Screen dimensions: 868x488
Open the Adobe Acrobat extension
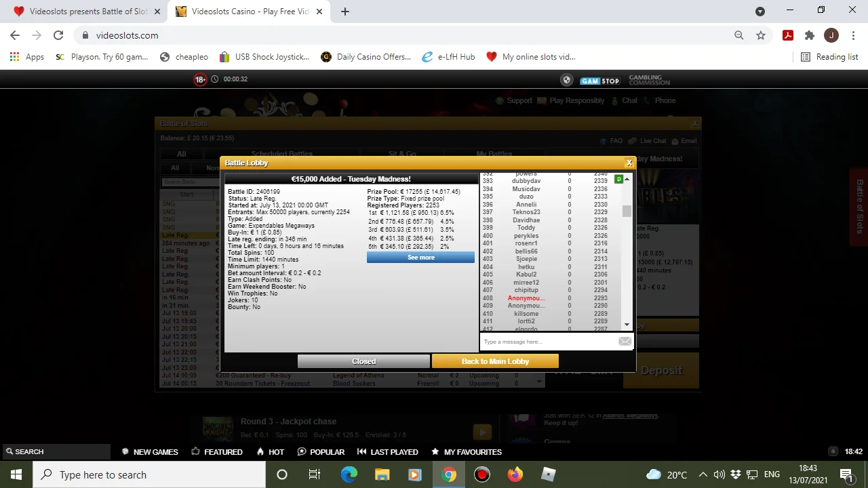pos(788,35)
